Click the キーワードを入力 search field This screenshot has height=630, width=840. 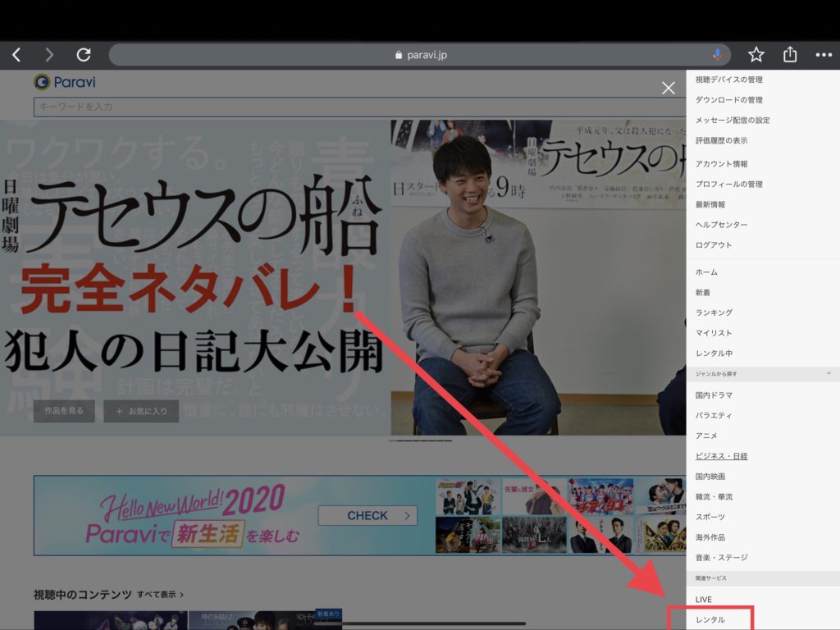359,107
